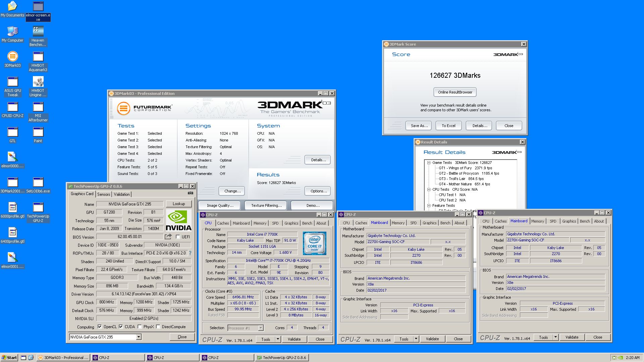The width and height of the screenshot is (644, 362).
Task: Collapse CPU Tests tree node
Action: pos(429,189)
